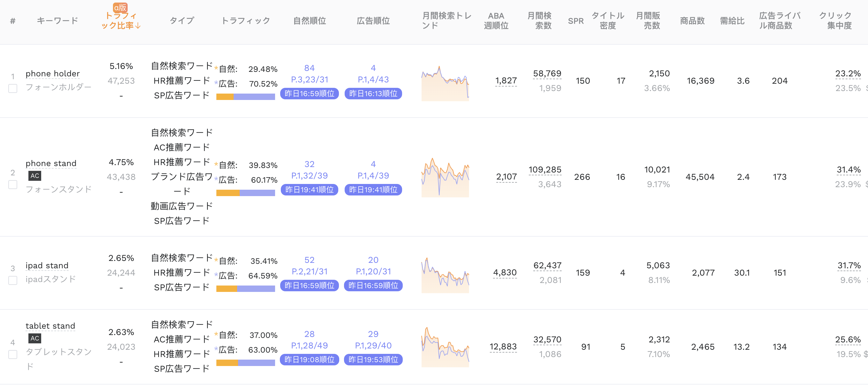
Task: Click the ABA週順位 column header
Action: click(x=496, y=20)
